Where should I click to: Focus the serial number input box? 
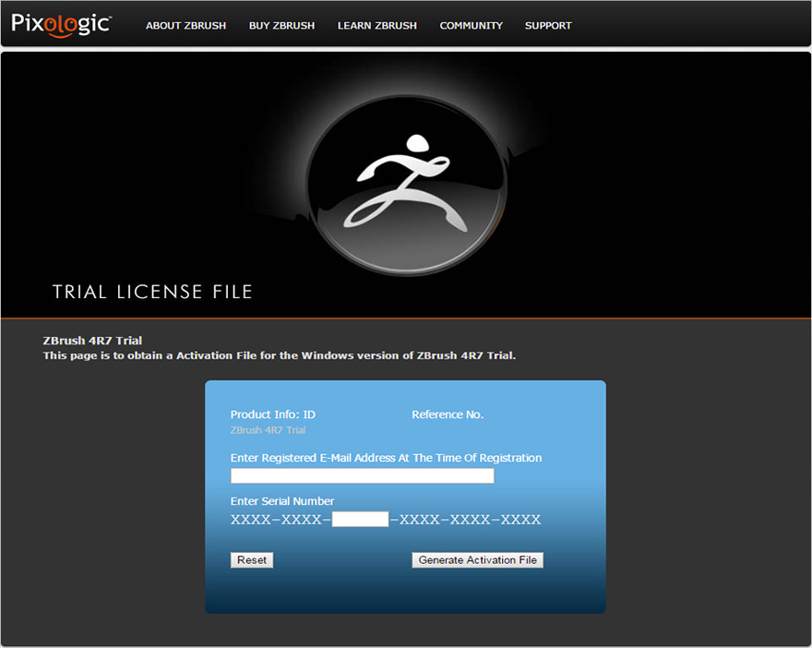click(360, 519)
